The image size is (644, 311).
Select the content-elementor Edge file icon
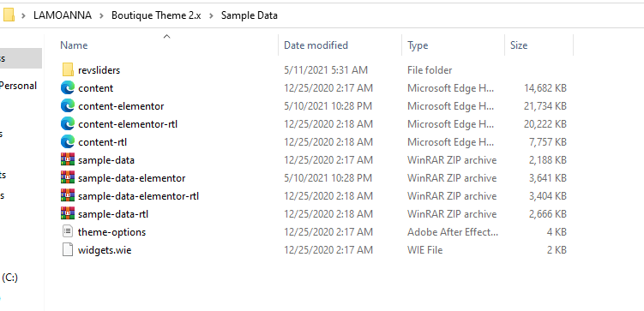(68, 106)
